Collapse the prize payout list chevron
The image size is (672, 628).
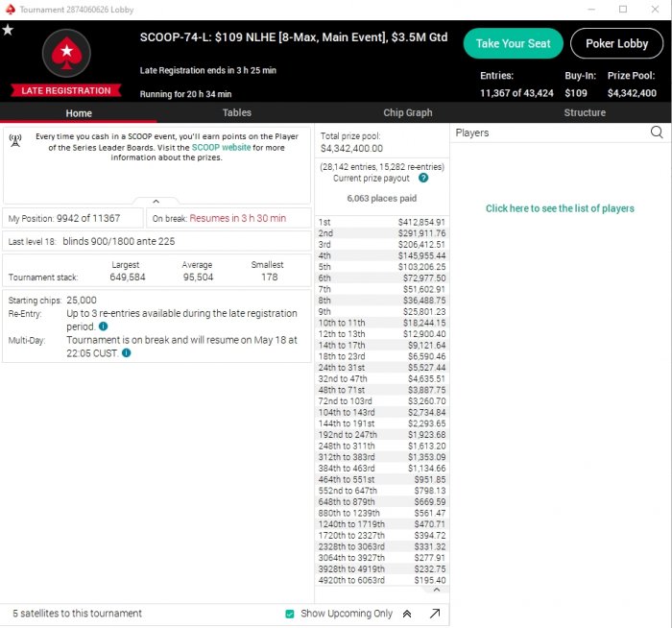point(436,590)
